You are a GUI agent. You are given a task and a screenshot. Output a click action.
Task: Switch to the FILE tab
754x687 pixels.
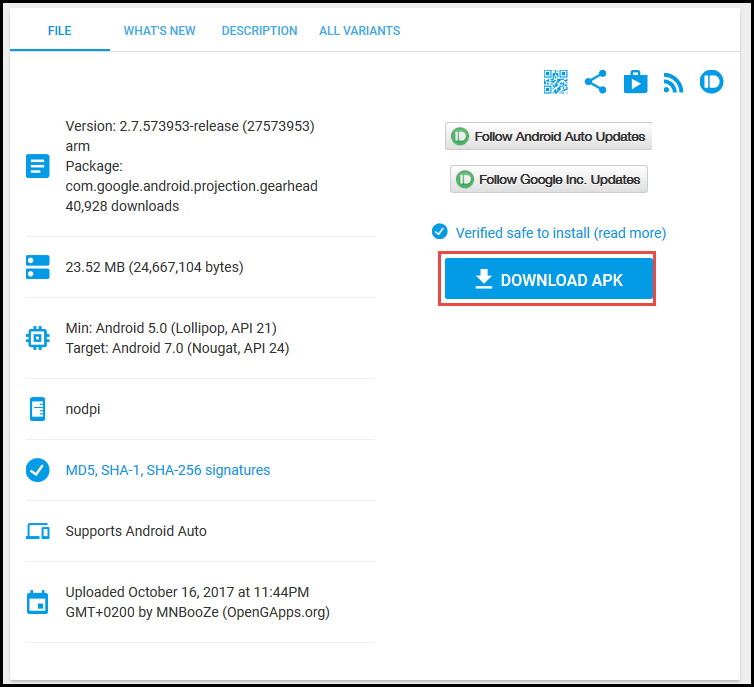point(60,31)
